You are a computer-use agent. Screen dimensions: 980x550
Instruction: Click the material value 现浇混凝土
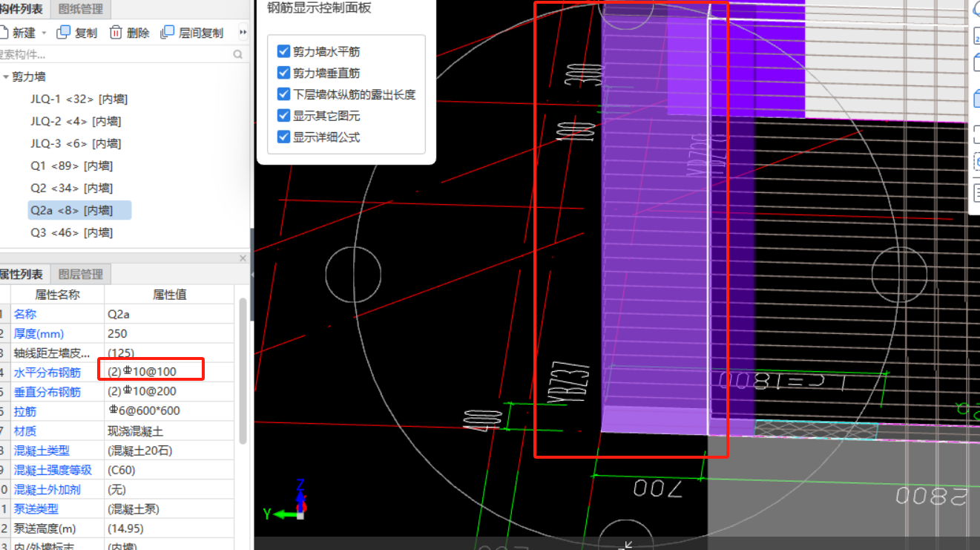pos(170,430)
